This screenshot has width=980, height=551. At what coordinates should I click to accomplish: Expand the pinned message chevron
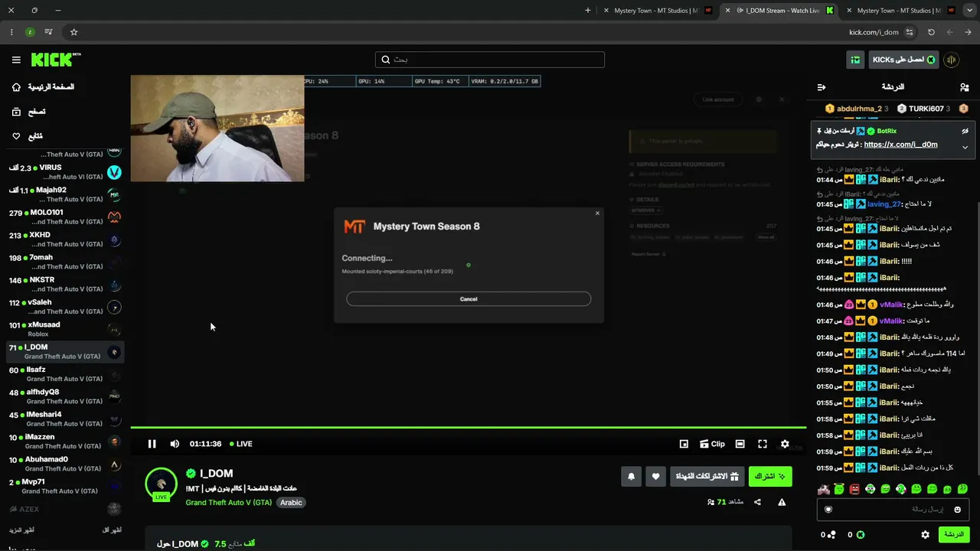[965, 146]
